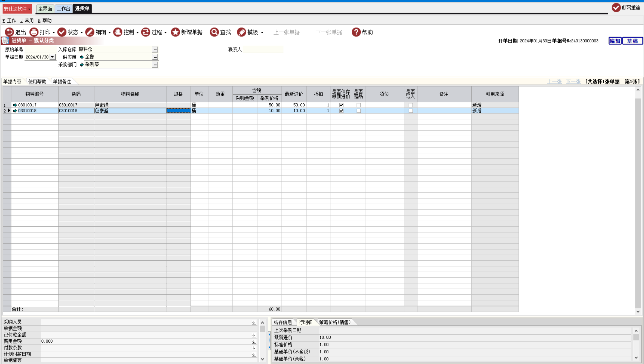This screenshot has height=364, width=644.
Task: Click the red 帮助 question-mark icon
Action: 356,32
